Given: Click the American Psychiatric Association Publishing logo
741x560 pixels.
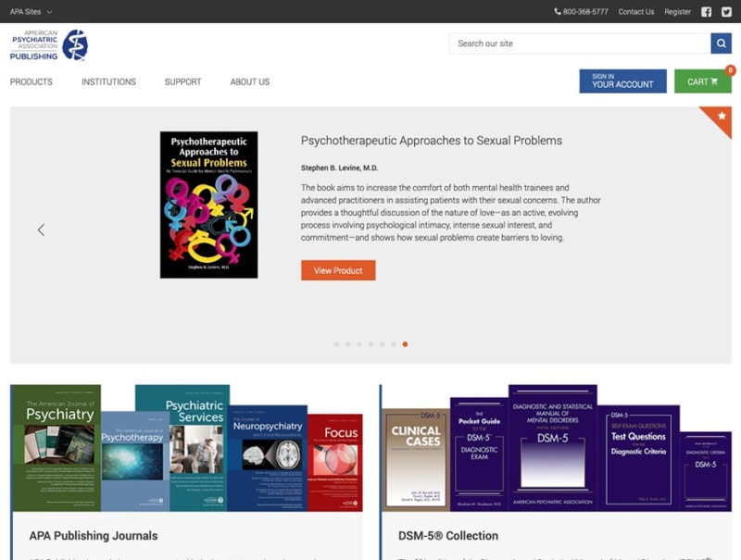Looking at the screenshot, I should pyautogui.click(x=49, y=45).
